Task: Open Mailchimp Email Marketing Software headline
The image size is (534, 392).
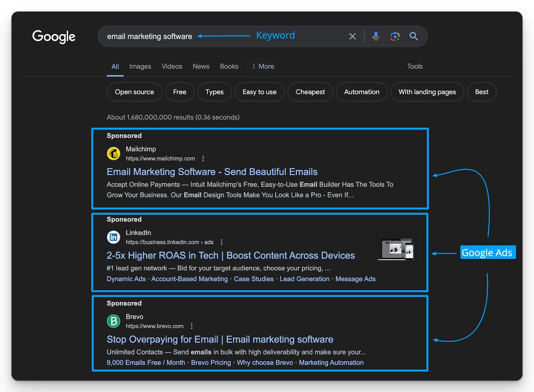Action: coord(212,172)
